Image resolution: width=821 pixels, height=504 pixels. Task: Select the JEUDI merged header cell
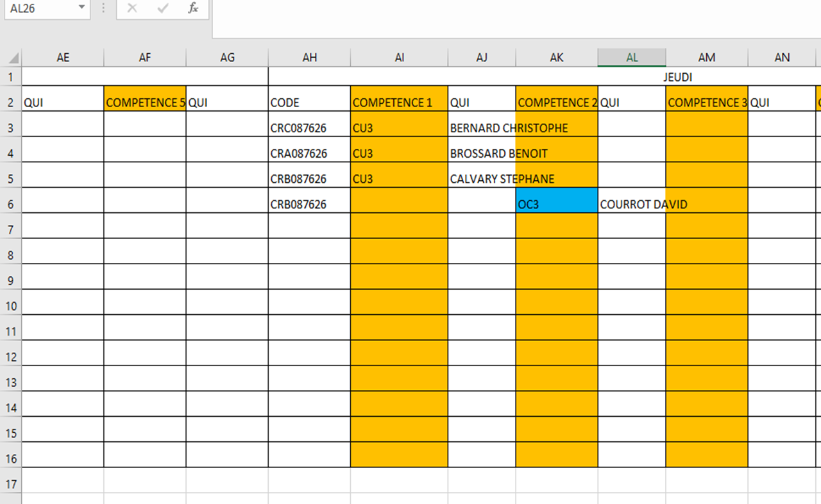pos(677,77)
